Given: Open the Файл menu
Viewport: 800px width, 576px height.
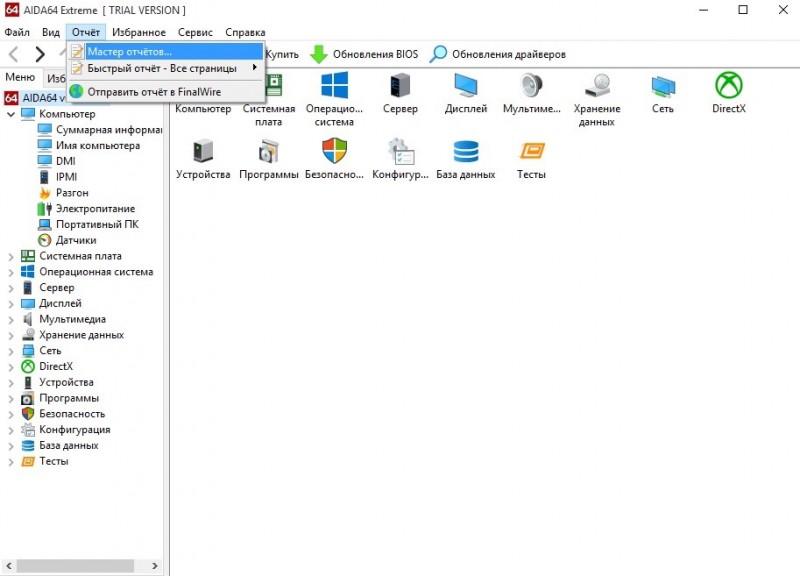Looking at the screenshot, I should click(x=17, y=32).
